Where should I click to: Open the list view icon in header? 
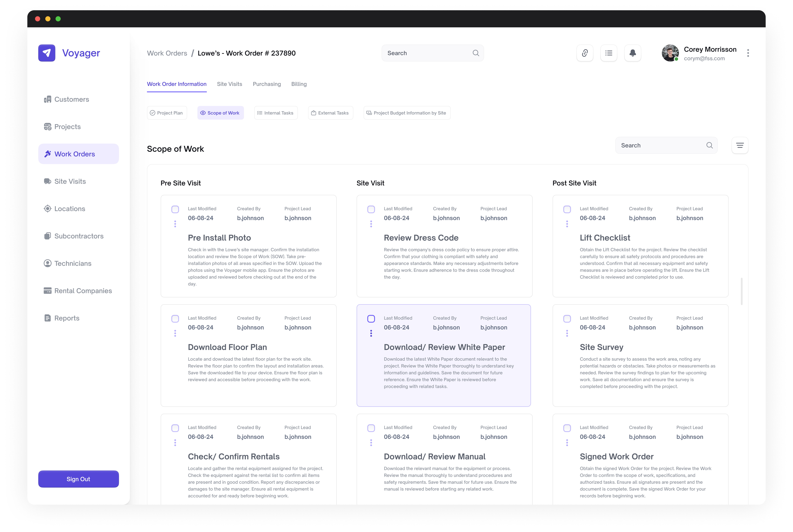tap(609, 53)
